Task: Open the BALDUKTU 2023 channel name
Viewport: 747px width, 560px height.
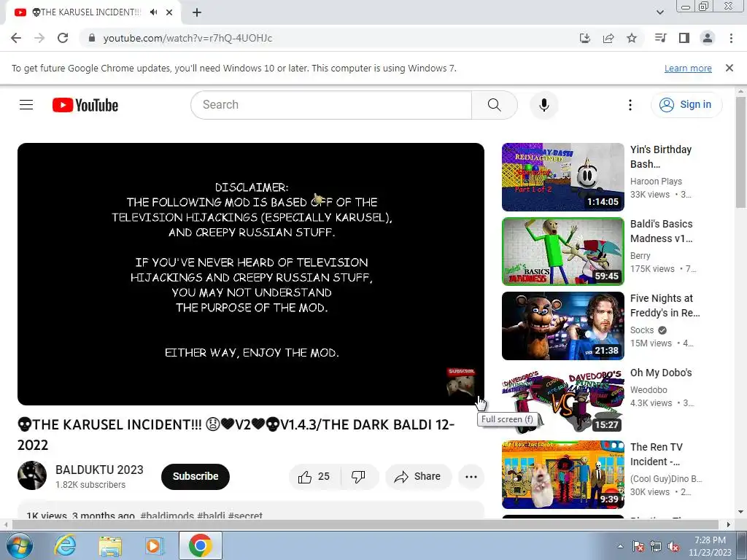Action: coord(99,470)
